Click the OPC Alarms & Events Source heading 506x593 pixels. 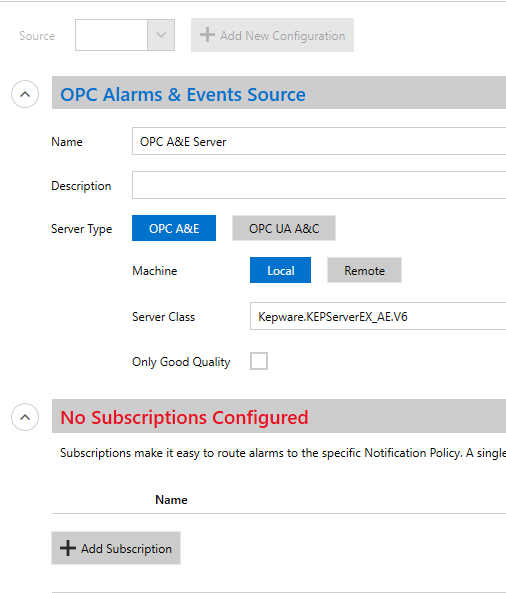183,94
